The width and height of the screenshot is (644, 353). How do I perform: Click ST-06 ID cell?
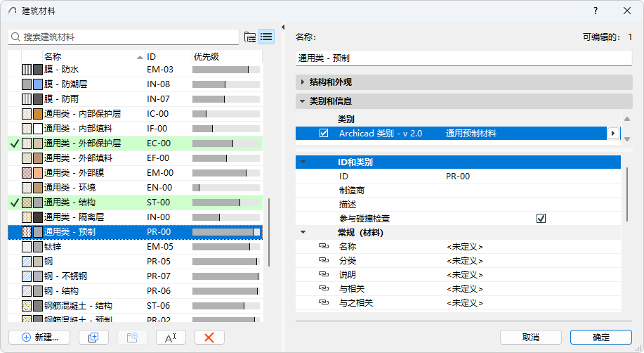(x=159, y=306)
